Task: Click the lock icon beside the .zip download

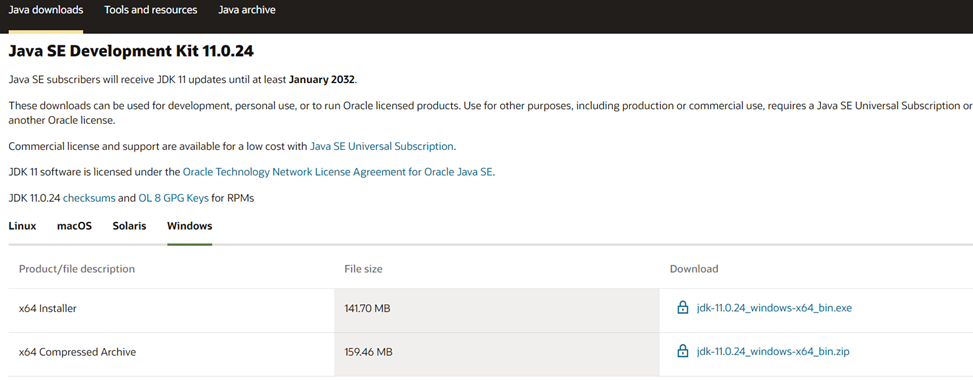Action: coord(683,352)
